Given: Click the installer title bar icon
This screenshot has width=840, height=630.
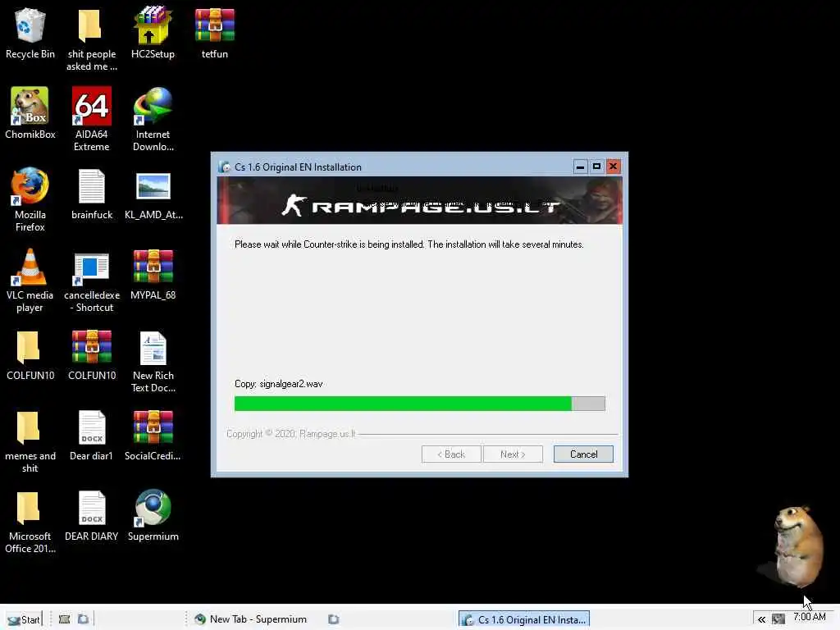Looking at the screenshot, I should (225, 167).
